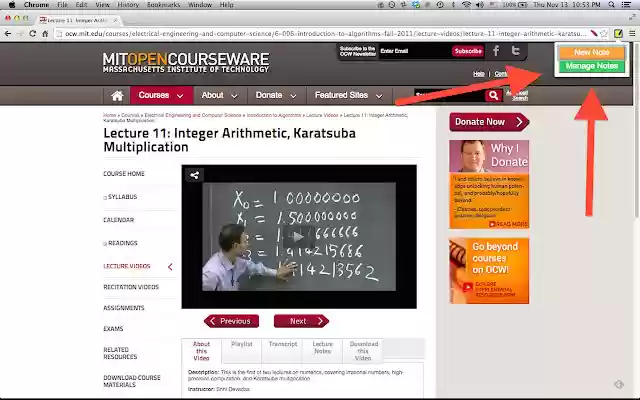Click the red search magnifier button
Image resolution: width=640 pixels, height=400 pixels.
(x=493, y=96)
